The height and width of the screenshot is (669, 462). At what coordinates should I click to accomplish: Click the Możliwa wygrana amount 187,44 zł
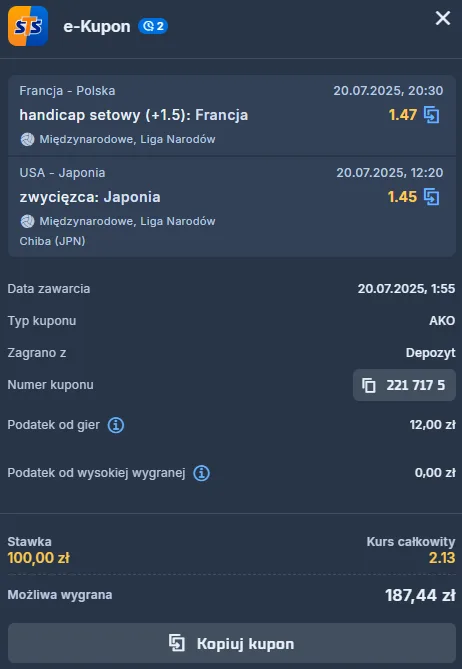tap(420, 595)
